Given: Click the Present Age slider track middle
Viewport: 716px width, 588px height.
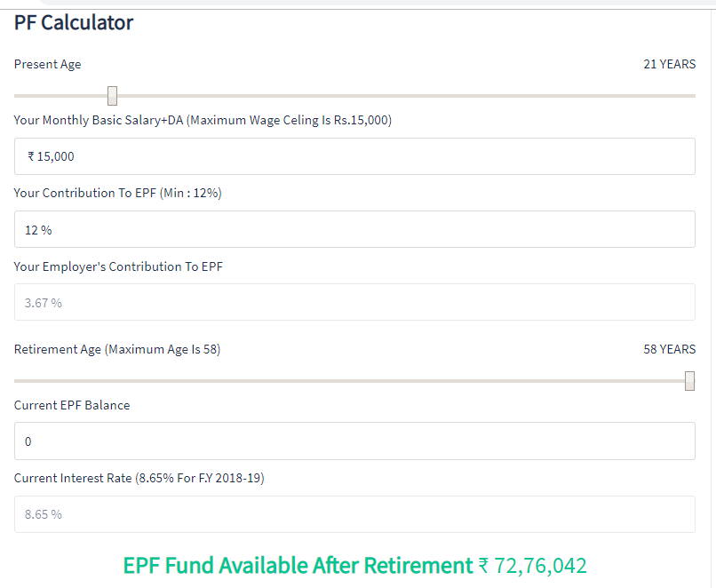Looking at the screenshot, I should (354, 96).
